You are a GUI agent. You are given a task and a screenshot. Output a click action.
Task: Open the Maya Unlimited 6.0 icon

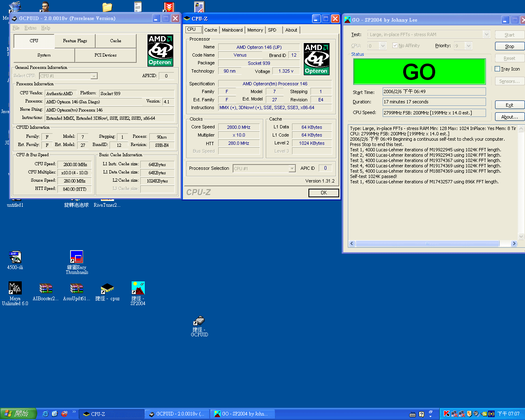(x=15, y=293)
